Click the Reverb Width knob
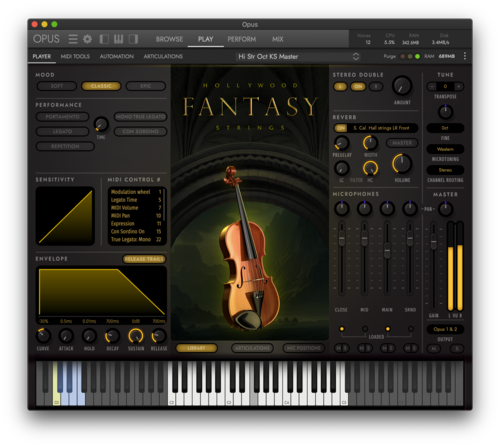 coord(370,143)
